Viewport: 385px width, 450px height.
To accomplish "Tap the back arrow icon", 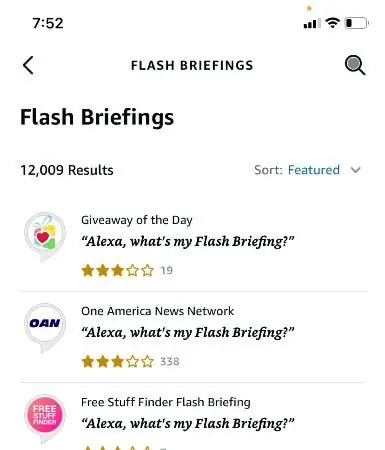I will coord(28,65).
